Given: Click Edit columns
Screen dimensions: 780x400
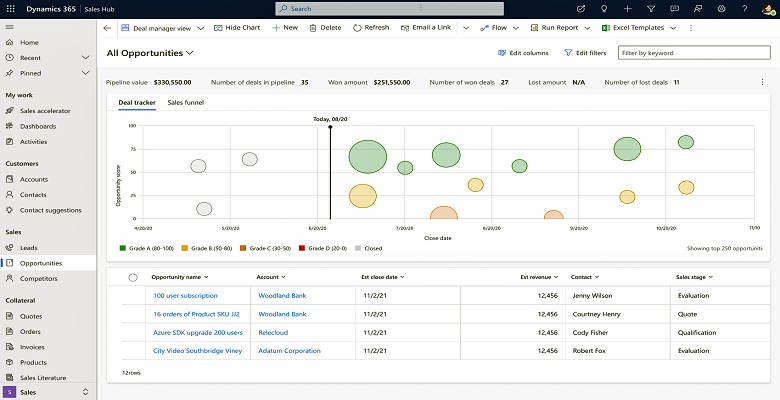Looking at the screenshot, I should coord(523,53).
